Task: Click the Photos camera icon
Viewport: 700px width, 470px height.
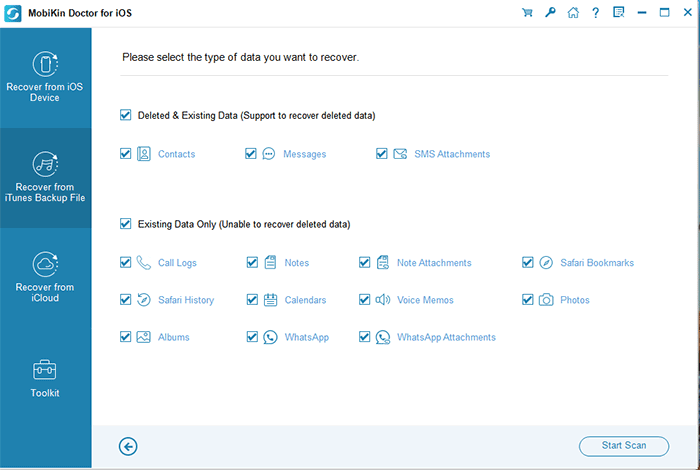Action: (x=546, y=299)
